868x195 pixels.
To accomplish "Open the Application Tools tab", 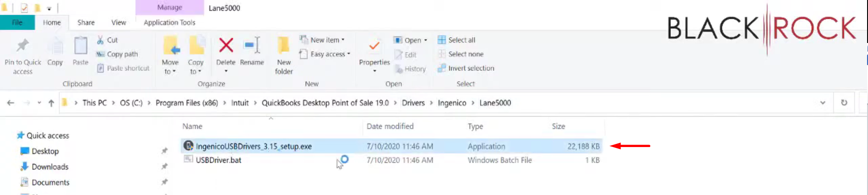I will coord(169,22).
